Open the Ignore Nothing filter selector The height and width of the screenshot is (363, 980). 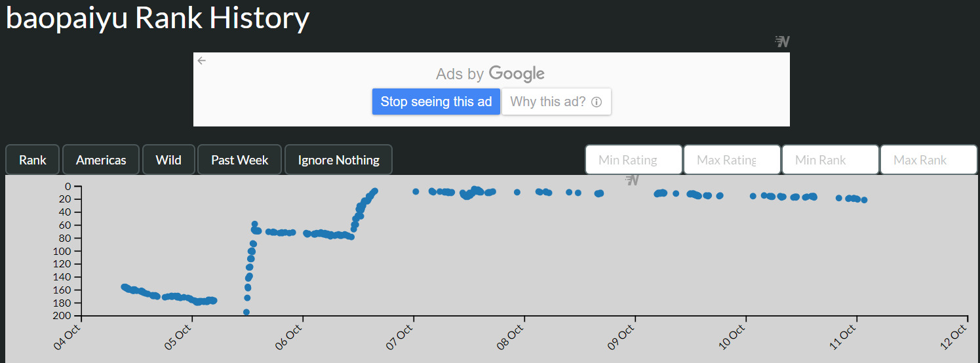click(338, 160)
